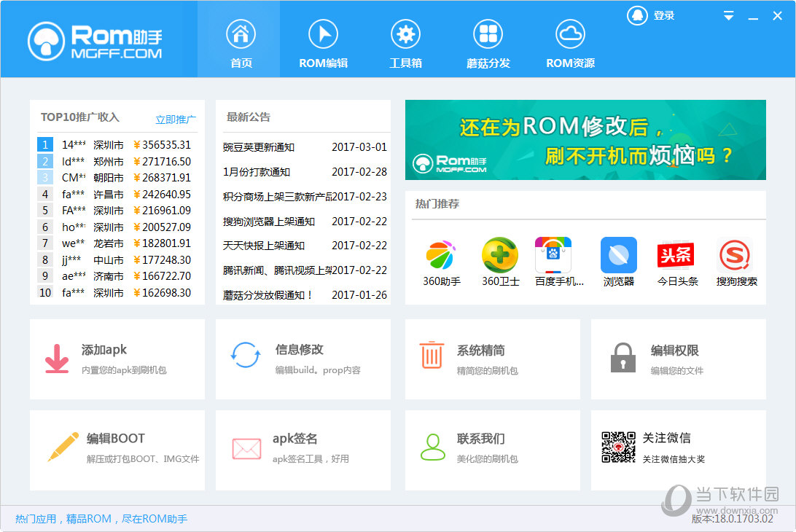Click the apk签名 envelope icon
Viewport: 796px width, 532px height.
tap(246, 449)
